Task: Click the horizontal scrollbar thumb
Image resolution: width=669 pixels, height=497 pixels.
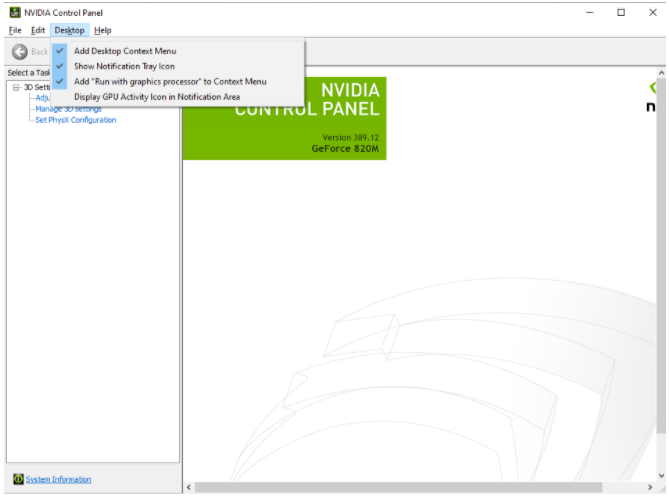Action: pyautogui.click(x=398, y=487)
